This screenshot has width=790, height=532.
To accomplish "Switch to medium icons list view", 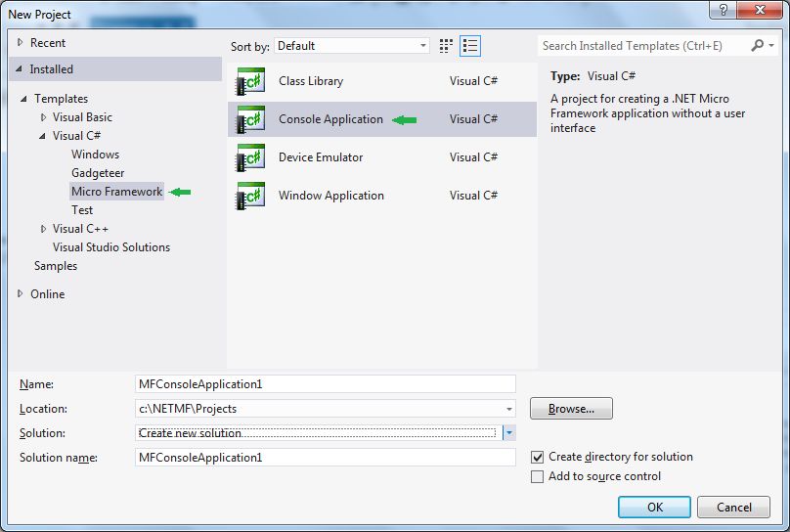I will pyautogui.click(x=470, y=46).
